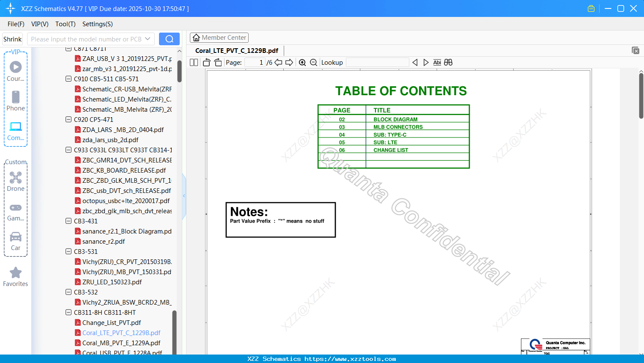Viewport: 644px width, 363px height.
Task: Go to next page arrow
Action: click(x=289, y=63)
